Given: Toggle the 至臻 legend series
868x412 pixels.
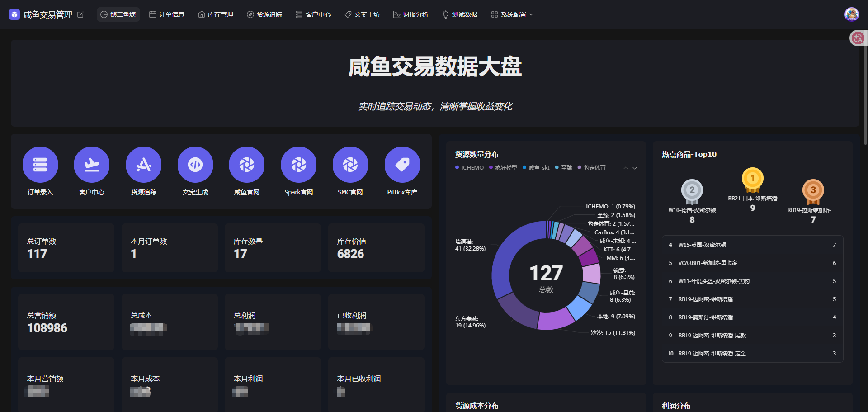Looking at the screenshot, I should click(x=564, y=168).
